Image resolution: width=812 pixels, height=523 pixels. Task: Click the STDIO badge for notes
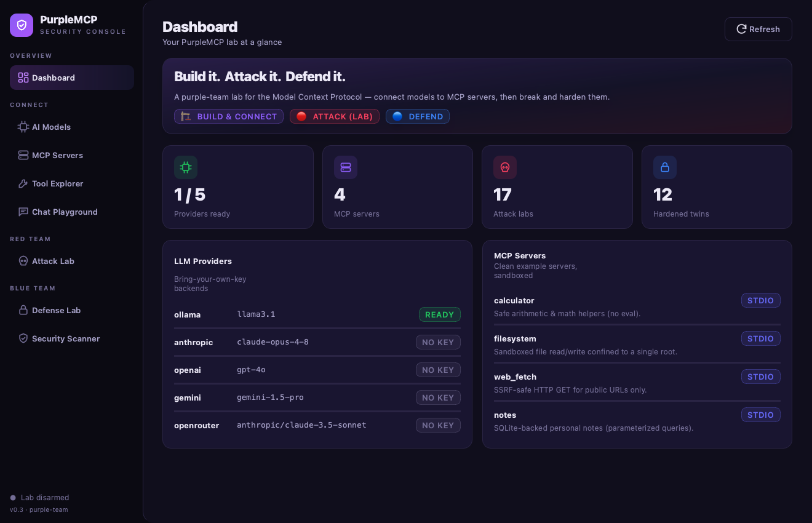(x=761, y=415)
